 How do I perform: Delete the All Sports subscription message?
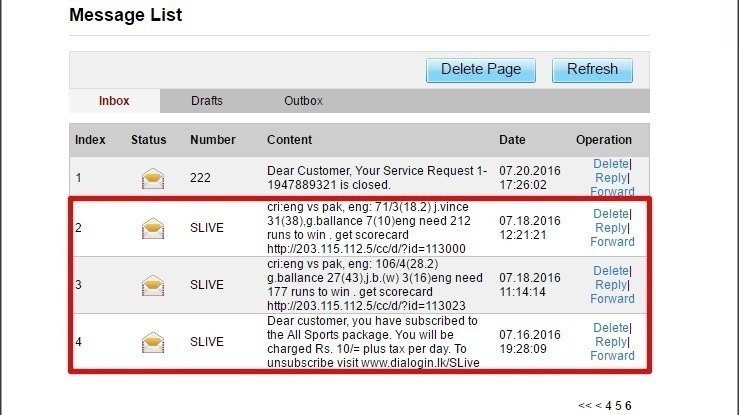click(610, 328)
